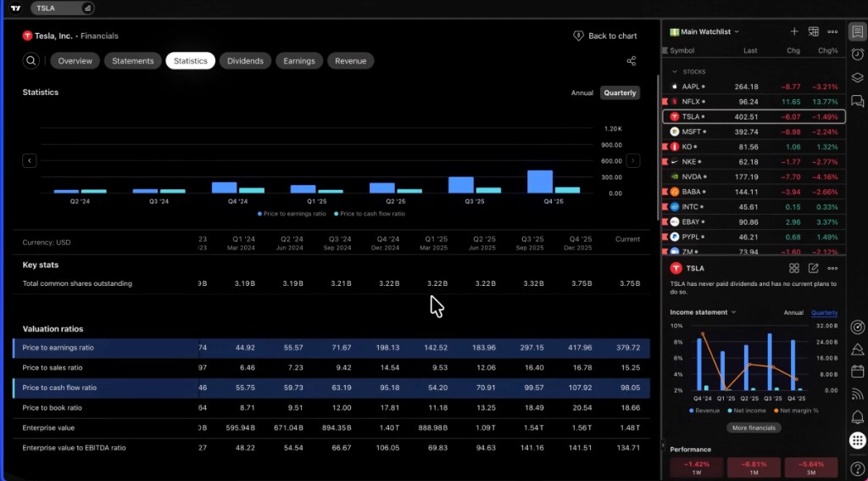
Task: Select the 3M performance tile
Action: coord(811,467)
